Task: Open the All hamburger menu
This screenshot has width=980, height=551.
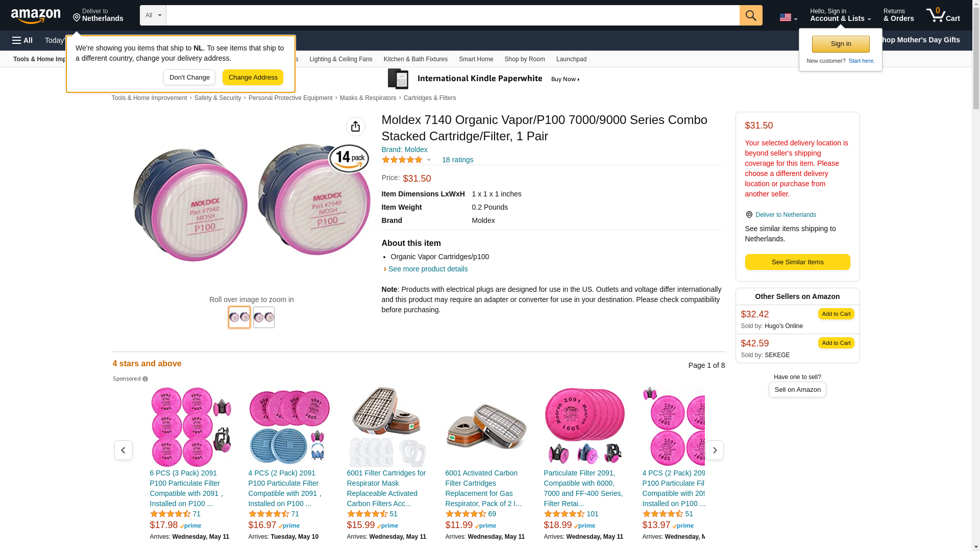Action: pos(22,40)
